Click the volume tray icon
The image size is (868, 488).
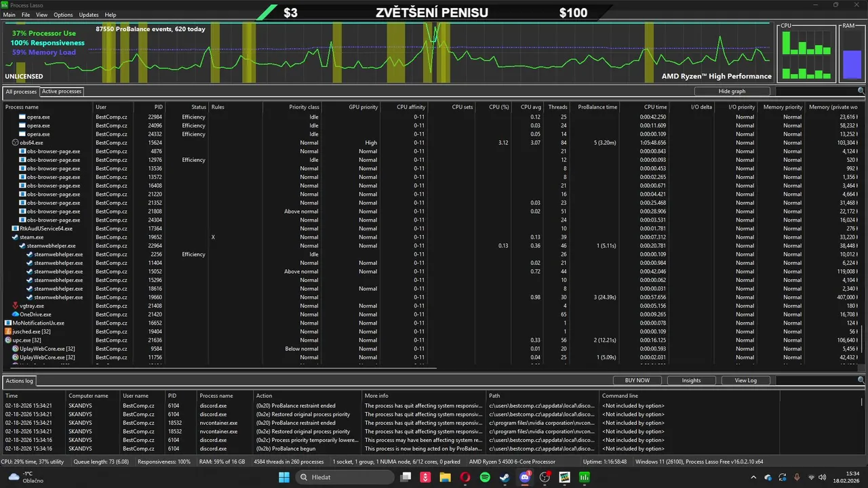(x=822, y=477)
